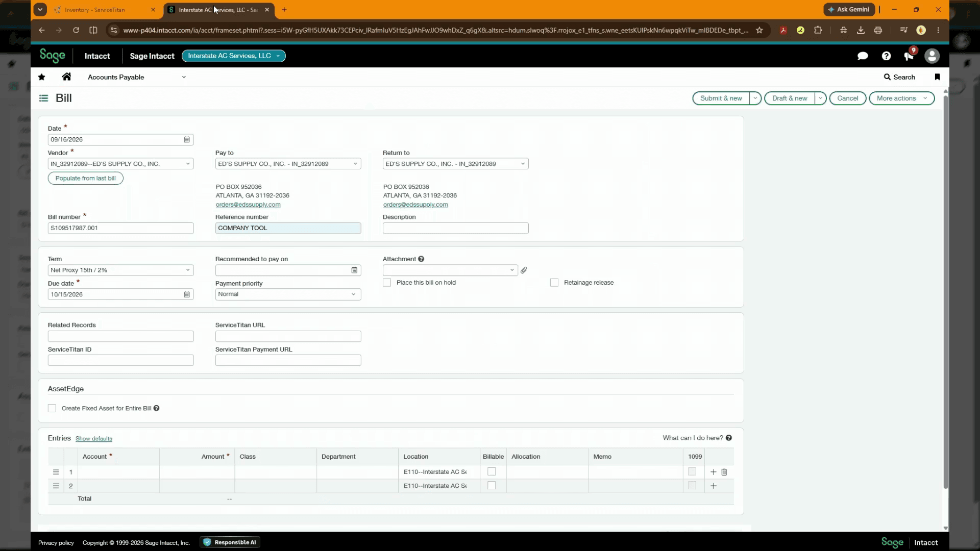Image resolution: width=980 pixels, height=551 pixels.
Task: Open the Due date calendar icon
Action: 187,294
